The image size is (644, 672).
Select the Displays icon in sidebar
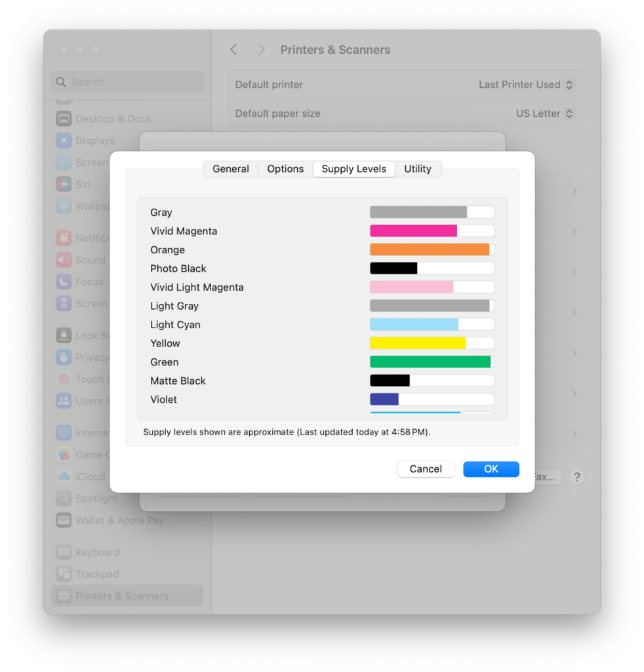coord(63,140)
